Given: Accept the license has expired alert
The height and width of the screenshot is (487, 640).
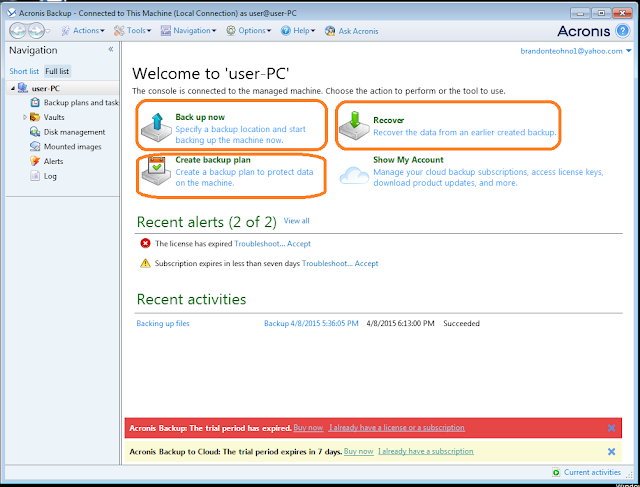Looking at the screenshot, I should [x=299, y=244].
